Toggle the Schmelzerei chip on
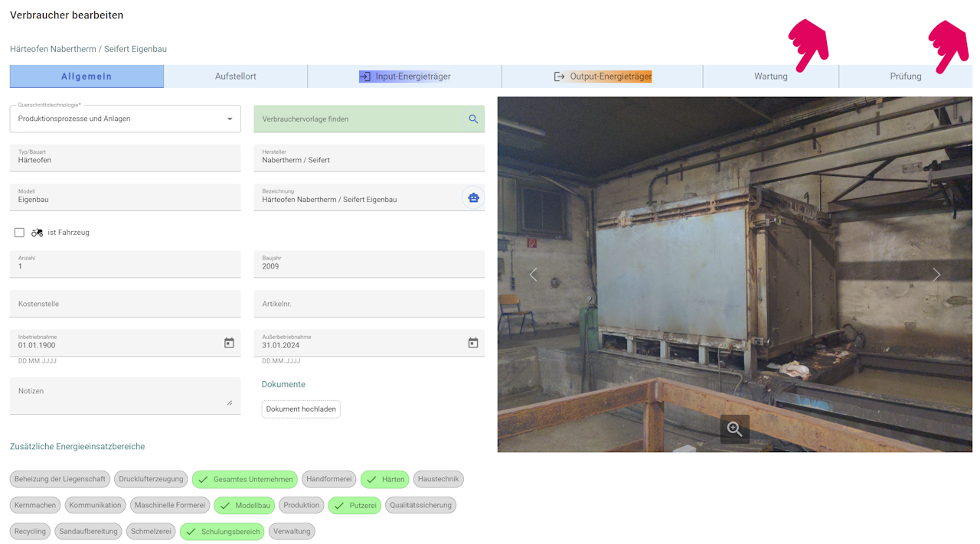Image resolution: width=980 pixels, height=544 pixels. 151,531
